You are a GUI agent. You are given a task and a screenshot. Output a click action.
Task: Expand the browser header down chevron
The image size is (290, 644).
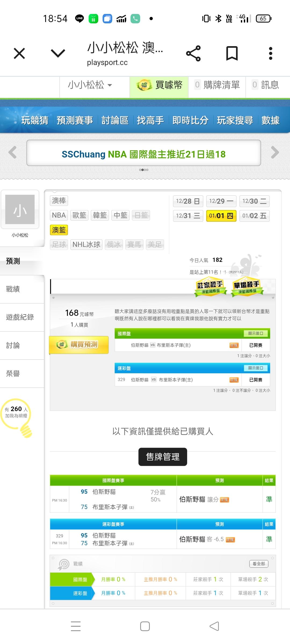(x=58, y=53)
